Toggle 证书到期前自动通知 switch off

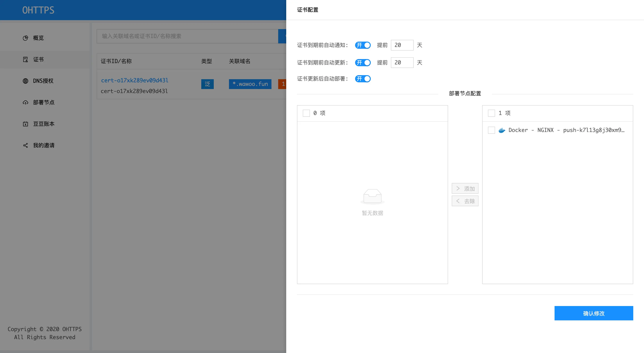362,45
